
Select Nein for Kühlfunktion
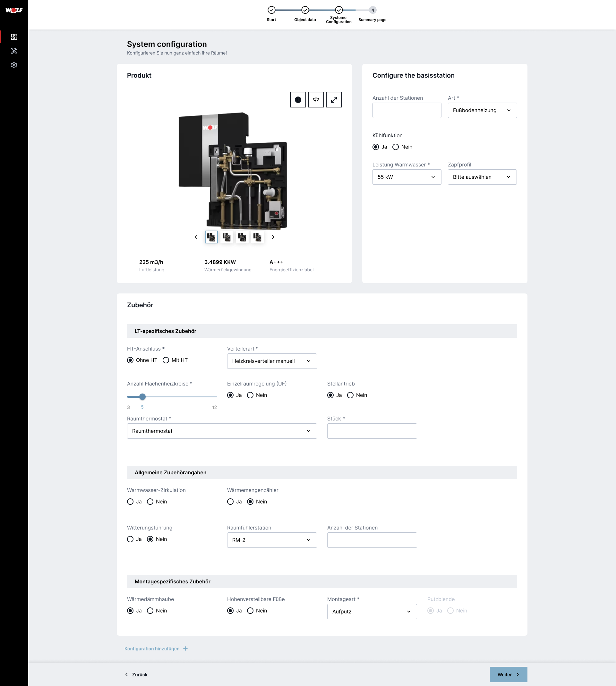395,147
